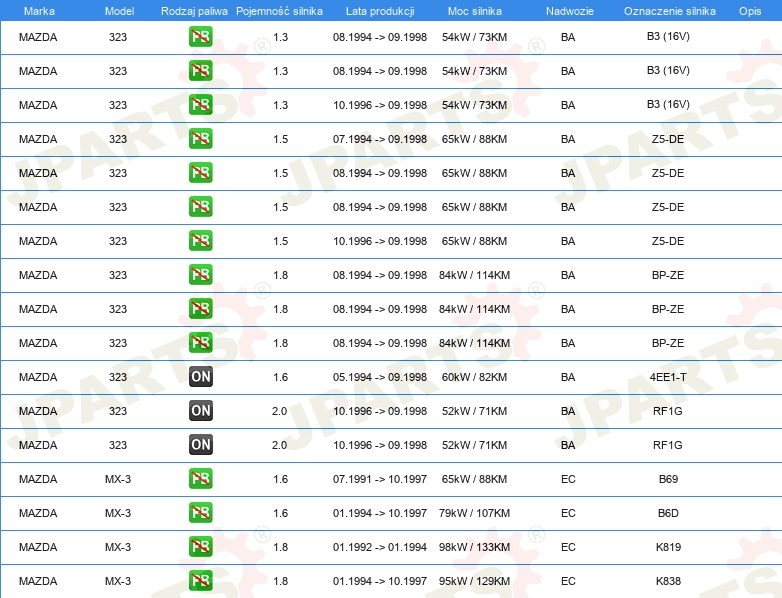Click the 98kW / 133KM power cell
The height and width of the screenshot is (598, 782).
474,547
